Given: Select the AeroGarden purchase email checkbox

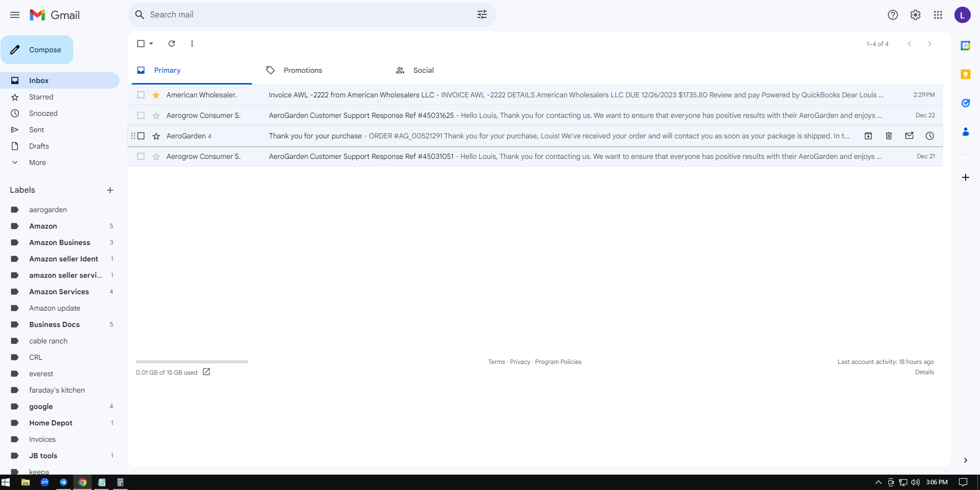Looking at the screenshot, I should point(141,136).
